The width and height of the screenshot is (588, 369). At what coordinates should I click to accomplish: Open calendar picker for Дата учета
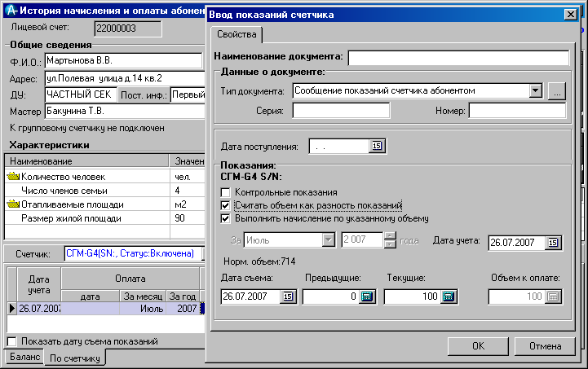pos(554,243)
